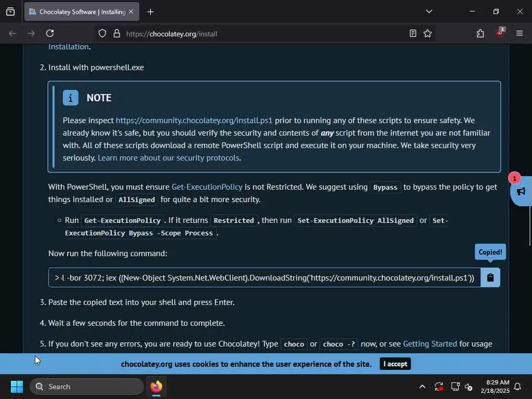Open the clock showing 8:29 AM
Viewport: 532px width, 399px height.
[x=495, y=387]
